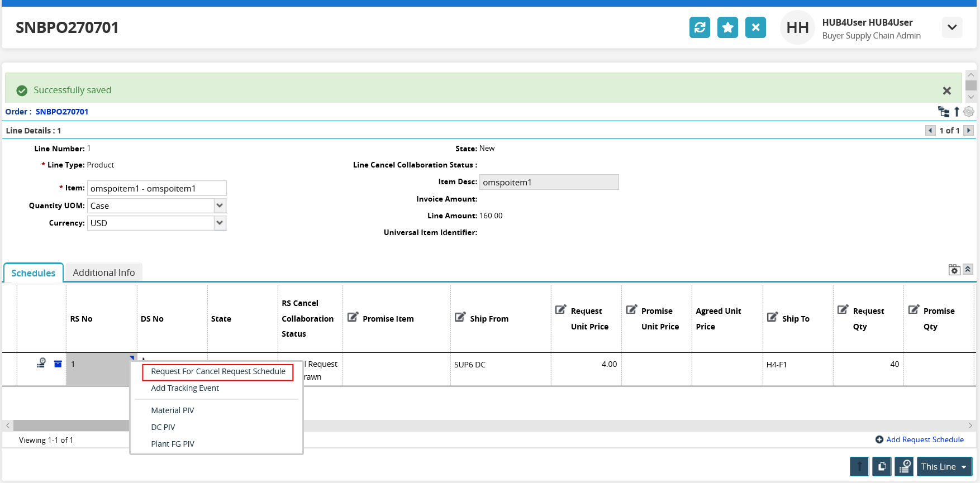Click the blue archive box row icon
This screenshot has height=483, width=980.
point(58,364)
